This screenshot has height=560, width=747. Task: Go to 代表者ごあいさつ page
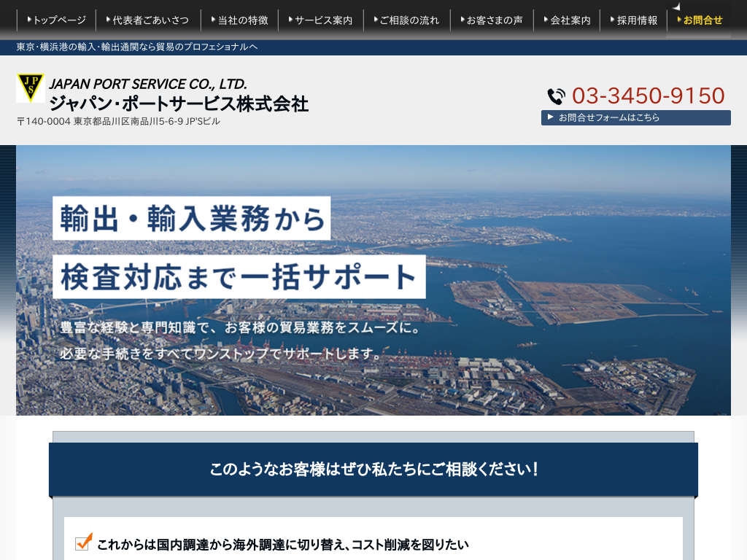tap(147, 20)
